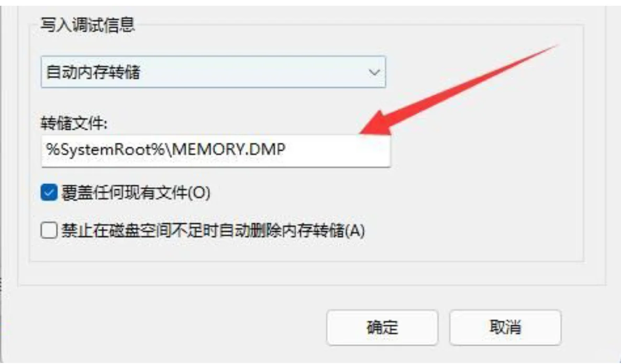Open the 自动内存转储 combo box
Image resolution: width=621 pixels, height=364 pixels.
coord(213,72)
